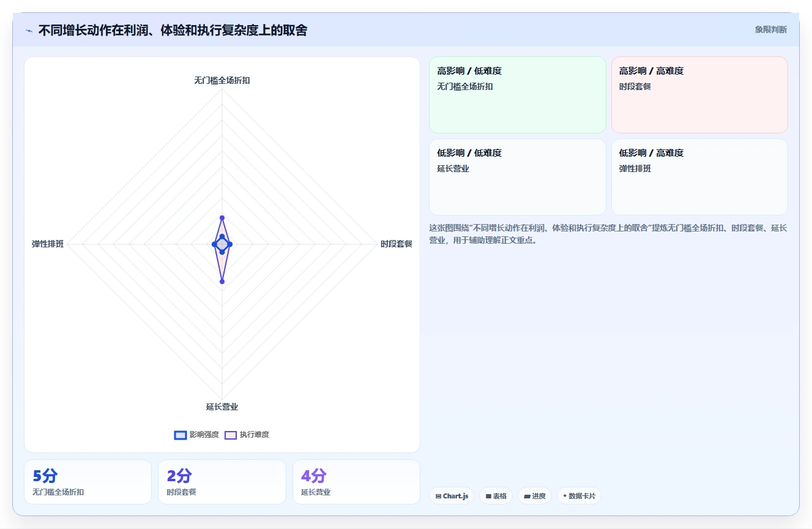This screenshot has width=812, height=529.
Task: Click 弹性排班 text in the quadrant card
Action: click(635, 169)
